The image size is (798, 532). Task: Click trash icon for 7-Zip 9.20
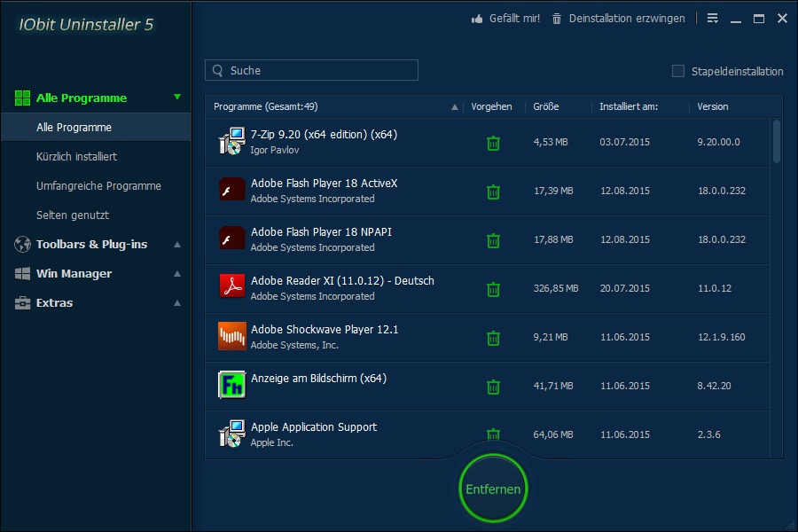493,143
